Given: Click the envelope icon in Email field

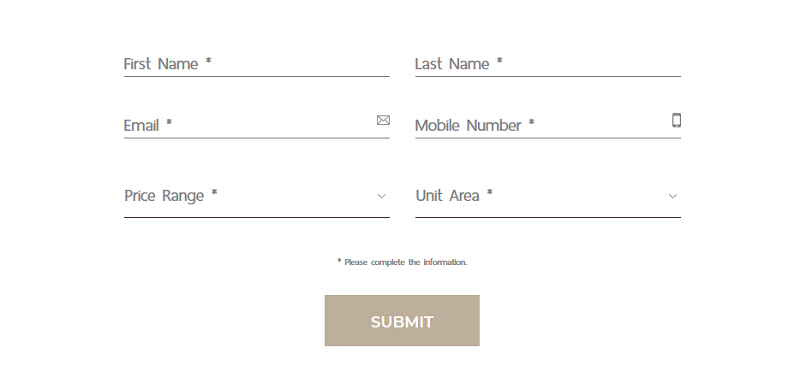Looking at the screenshot, I should [383, 120].
